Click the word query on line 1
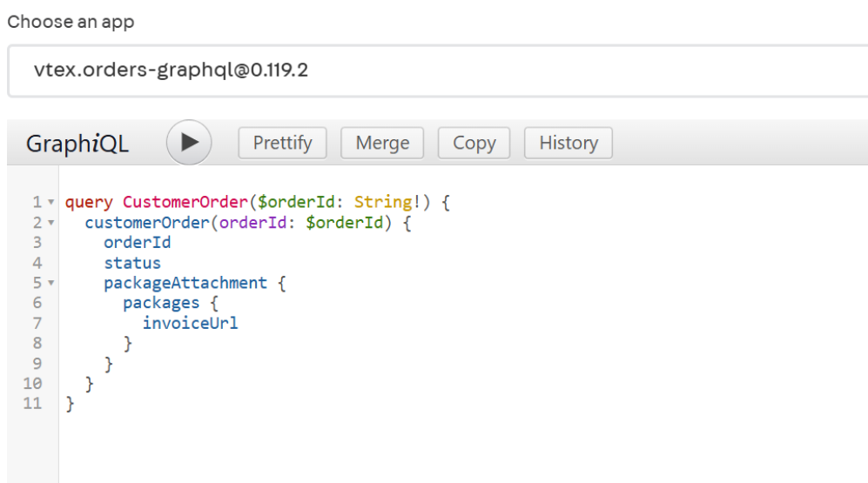 (89, 203)
